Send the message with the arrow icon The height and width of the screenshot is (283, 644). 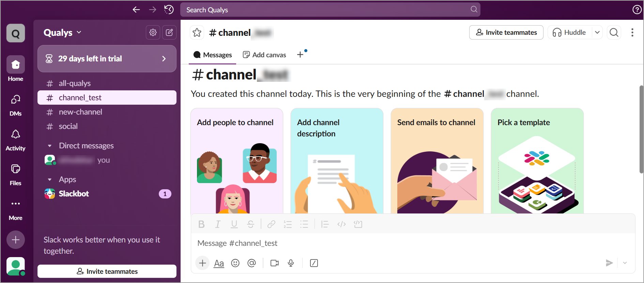[609, 263]
